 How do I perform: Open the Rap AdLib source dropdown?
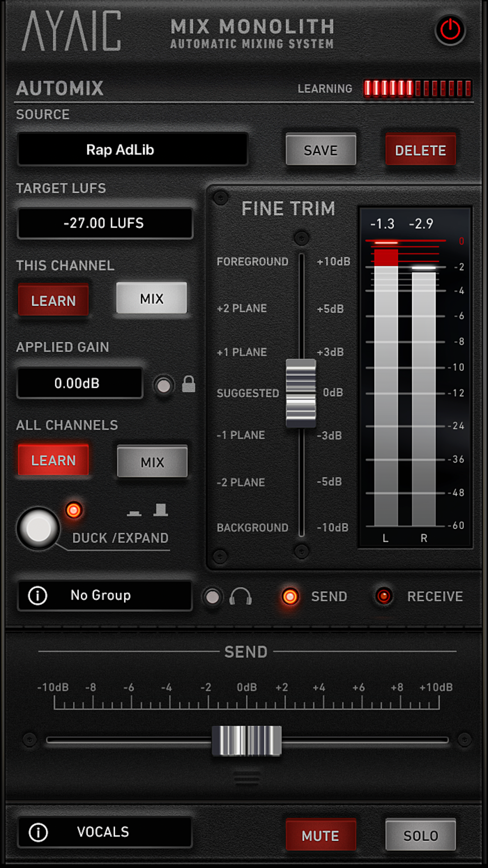click(133, 149)
